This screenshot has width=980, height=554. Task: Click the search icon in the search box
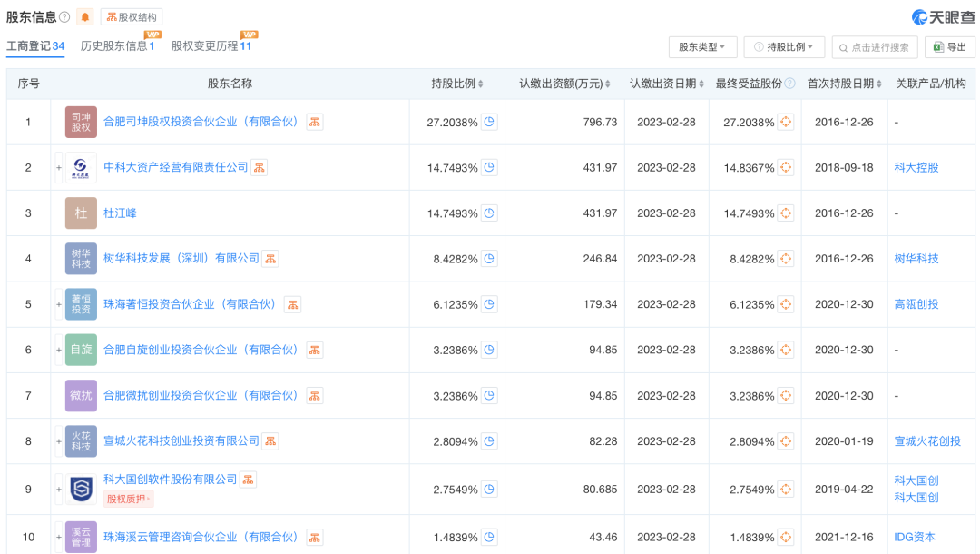click(x=842, y=47)
